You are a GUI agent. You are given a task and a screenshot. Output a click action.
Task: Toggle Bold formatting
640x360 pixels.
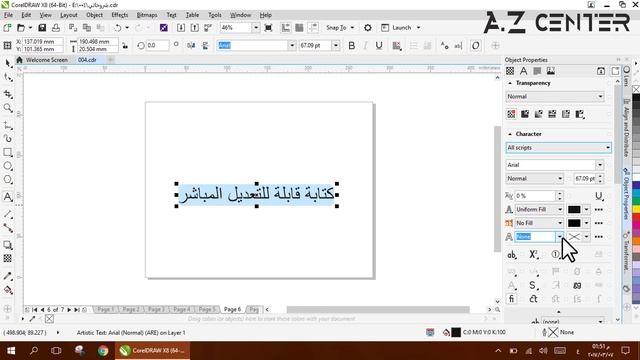[351, 45]
